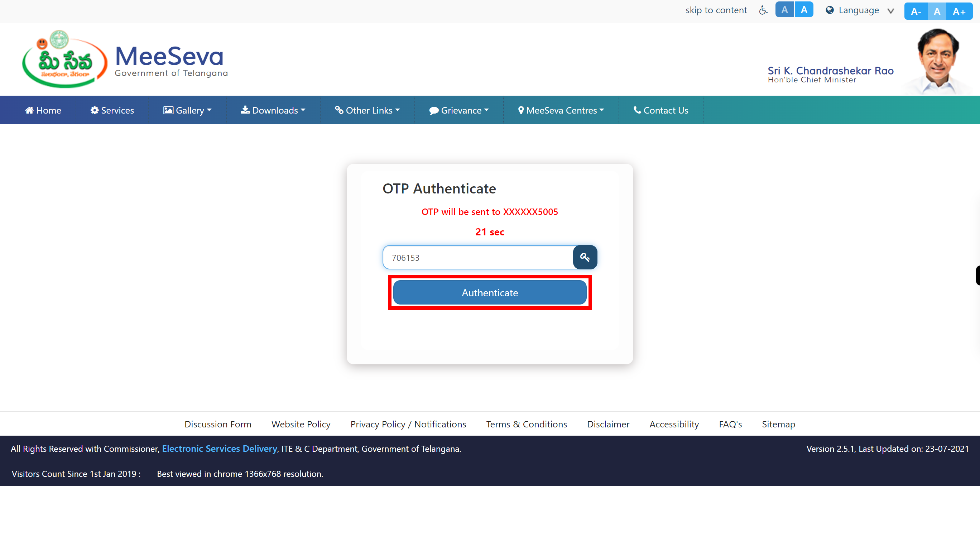980x551 pixels.
Task: Open the Language dropdown
Action: (x=860, y=10)
